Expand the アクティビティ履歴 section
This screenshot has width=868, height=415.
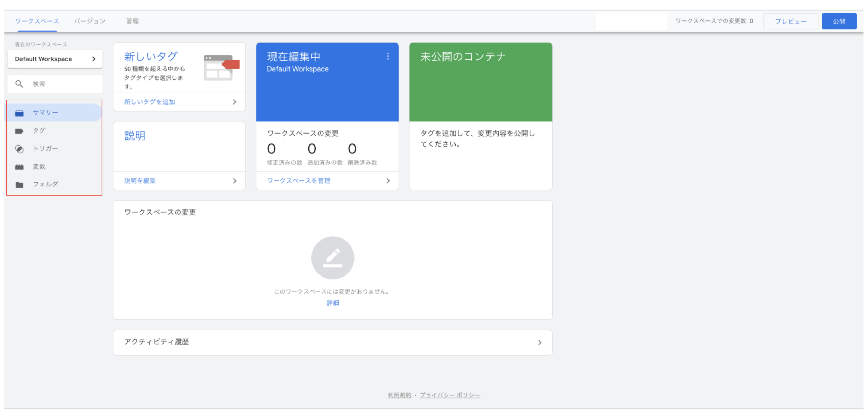tap(539, 343)
